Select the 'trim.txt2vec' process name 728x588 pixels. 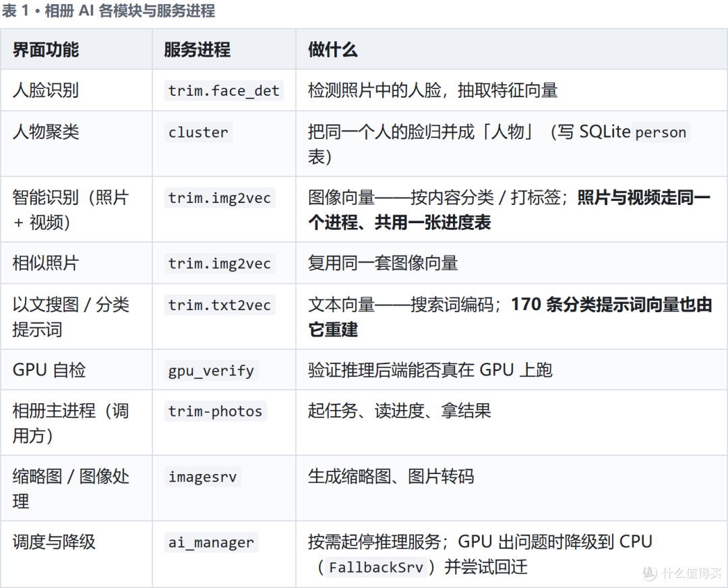click(x=220, y=305)
